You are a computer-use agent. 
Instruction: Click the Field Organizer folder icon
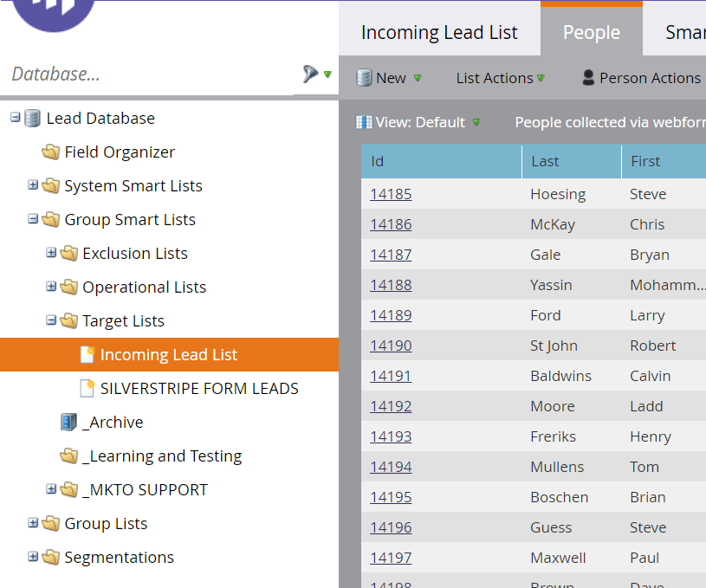click(x=50, y=152)
